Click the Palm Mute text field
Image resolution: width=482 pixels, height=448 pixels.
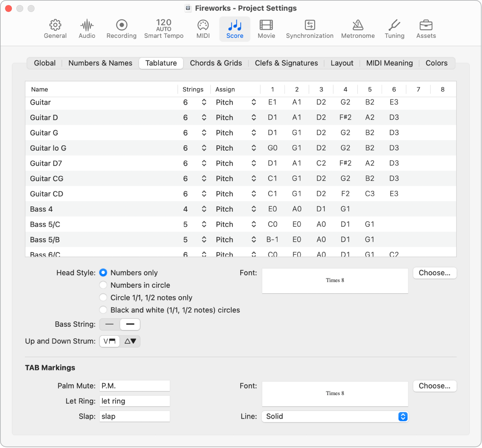[134, 385]
